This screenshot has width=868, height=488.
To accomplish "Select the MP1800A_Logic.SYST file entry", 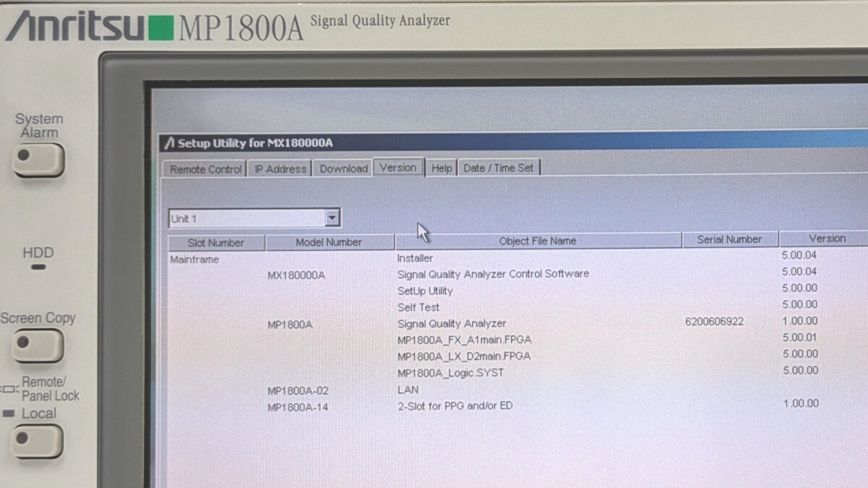I will [x=450, y=373].
